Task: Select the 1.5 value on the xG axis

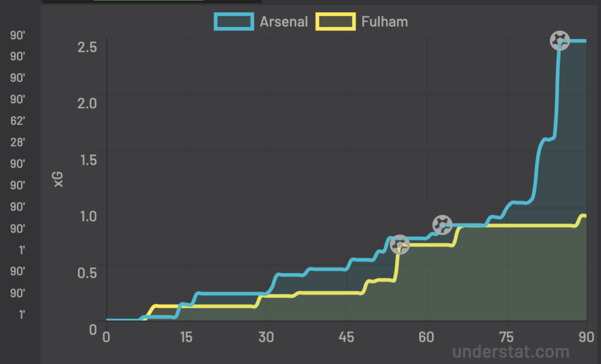Action: pos(88,159)
